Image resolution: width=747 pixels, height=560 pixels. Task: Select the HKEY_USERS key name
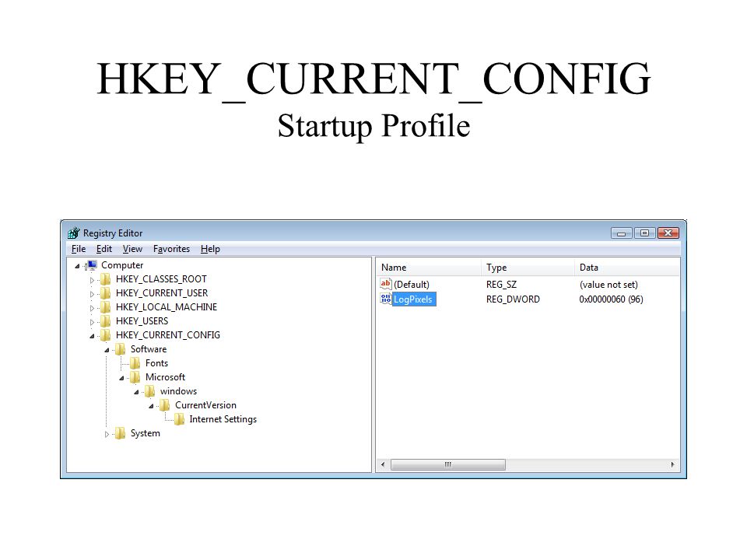click(142, 321)
